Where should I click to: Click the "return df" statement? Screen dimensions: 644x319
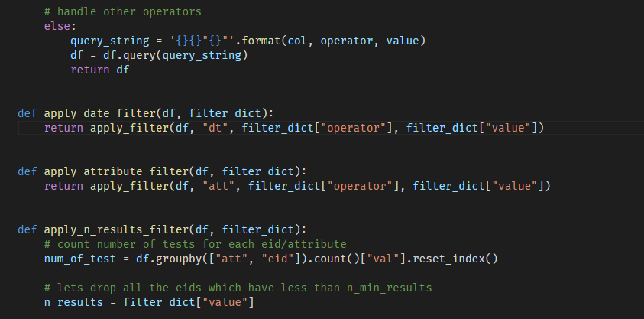pos(99,70)
